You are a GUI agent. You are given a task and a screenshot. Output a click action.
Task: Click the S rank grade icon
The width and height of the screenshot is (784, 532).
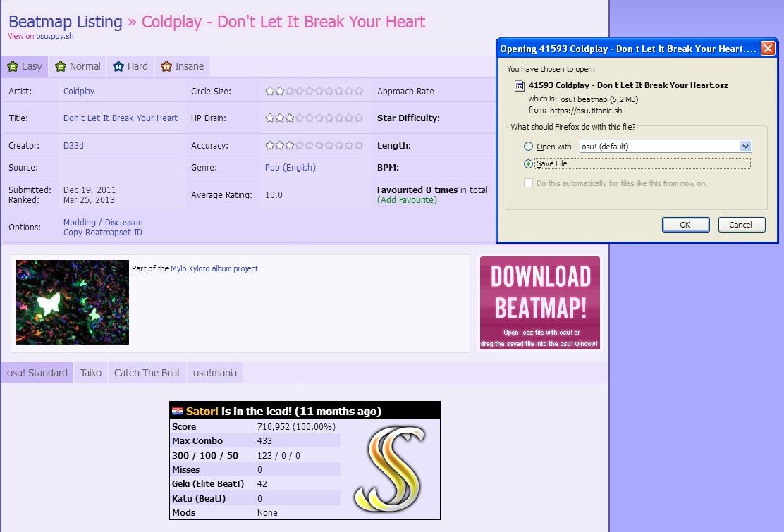coord(389,469)
